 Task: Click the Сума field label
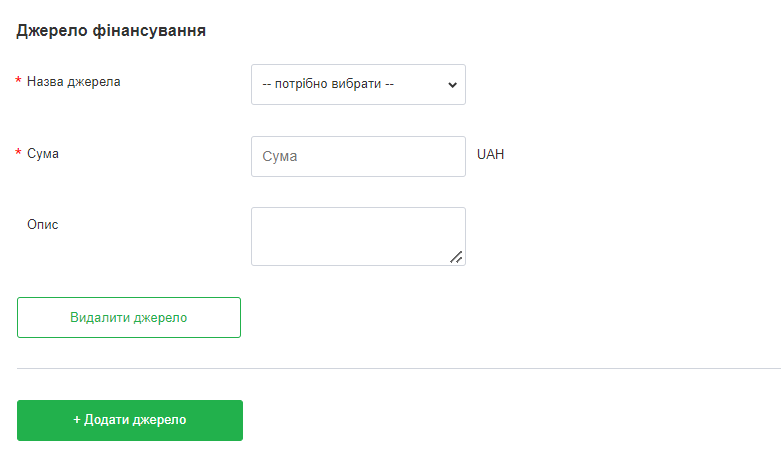click(x=43, y=154)
